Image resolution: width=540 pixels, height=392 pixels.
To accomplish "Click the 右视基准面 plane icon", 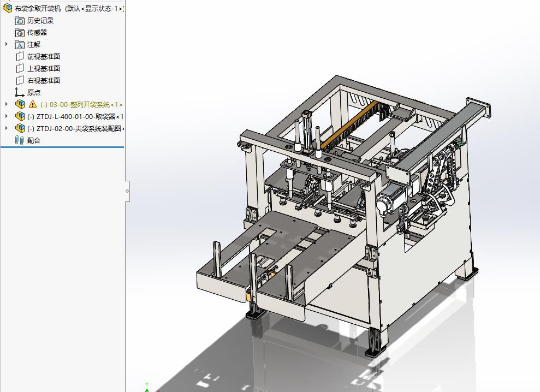I will coord(20,81).
